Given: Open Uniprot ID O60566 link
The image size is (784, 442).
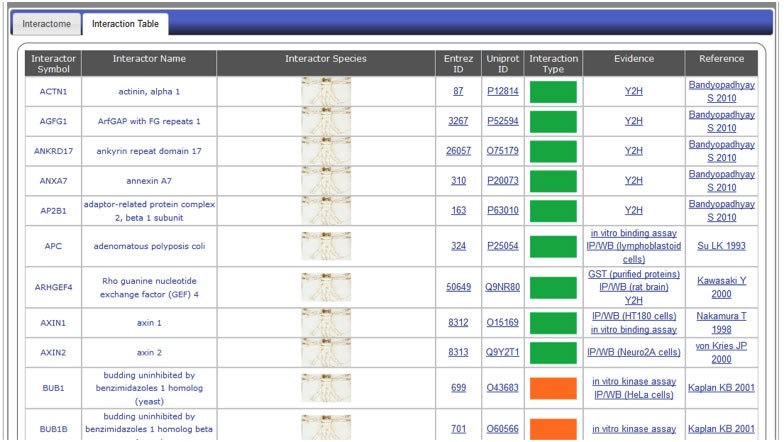Looking at the screenshot, I should (x=503, y=429).
